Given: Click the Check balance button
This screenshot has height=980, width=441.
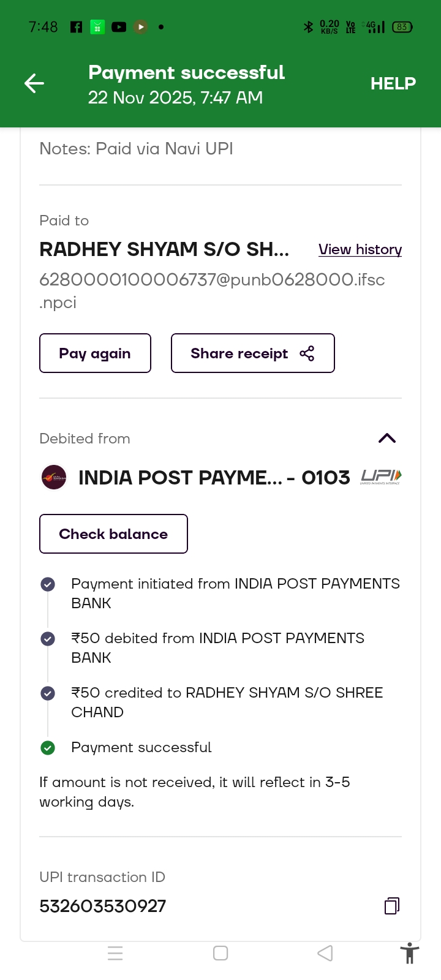Looking at the screenshot, I should (113, 534).
